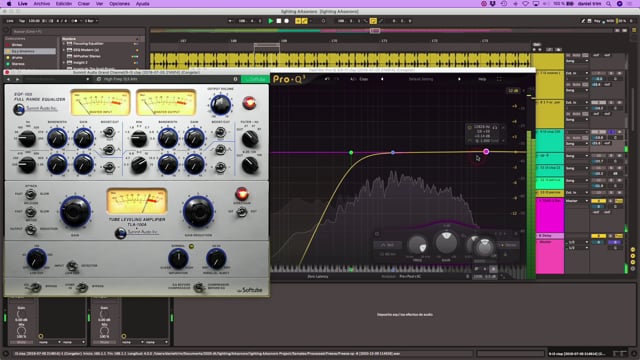
Task: Click the Pro-Q 3 band Gain knob
Action: [x=446, y=242]
